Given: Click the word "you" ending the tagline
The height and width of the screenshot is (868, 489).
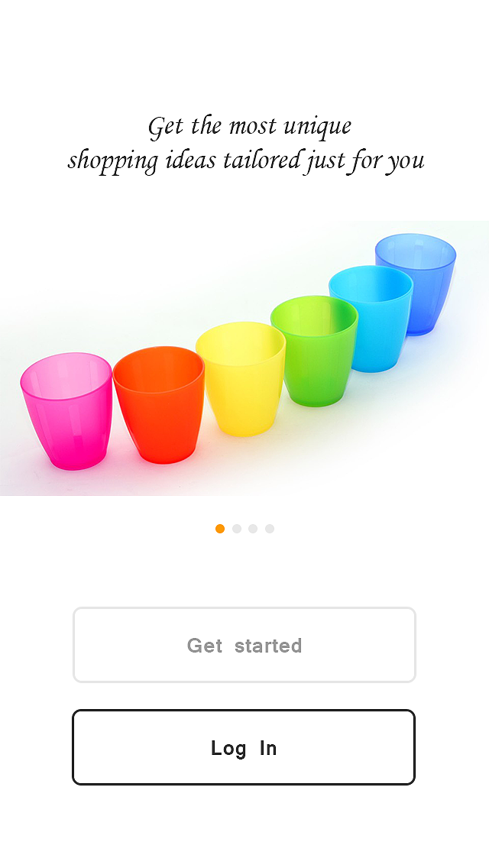Looking at the screenshot, I should pos(406,162).
